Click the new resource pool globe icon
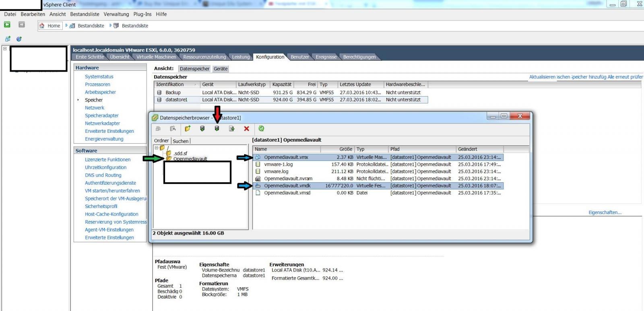The height and width of the screenshot is (311, 644). [x=19, y=39]
